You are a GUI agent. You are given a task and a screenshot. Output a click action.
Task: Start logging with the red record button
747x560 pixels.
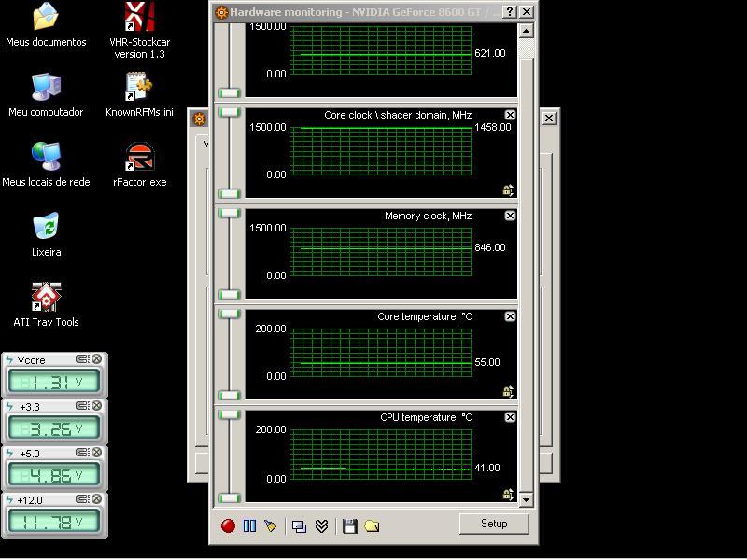228,525
